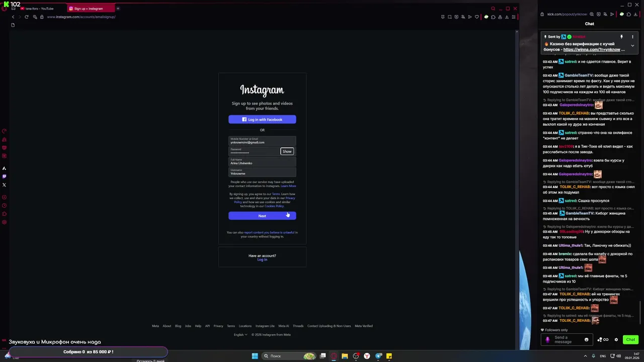
Task: Open the Meta footer link
Action: tap(155, 326)
